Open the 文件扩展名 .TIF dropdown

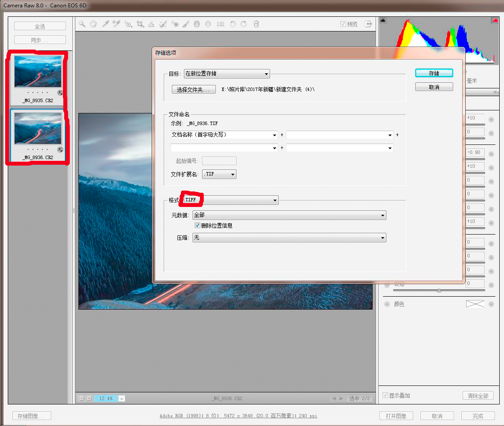coord(219,174)
